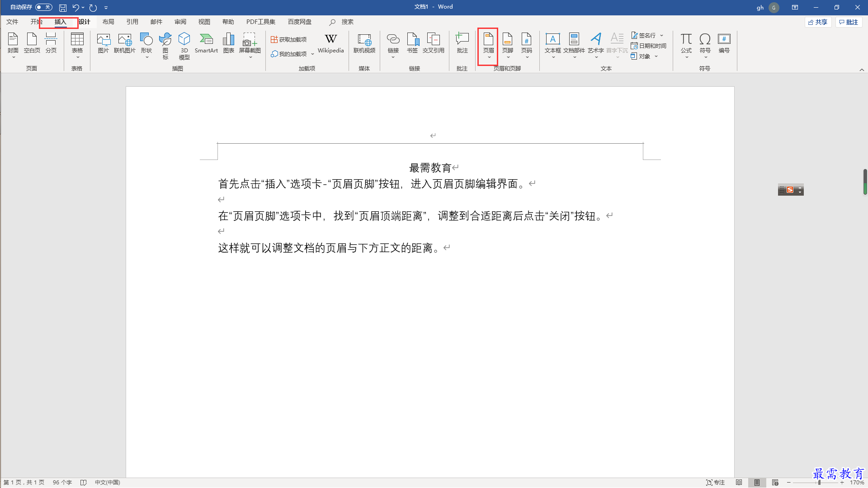The height and width of the screenshot is (488, 868).
Task: Open screen clipping (屏幕截图) menu
Action: coord(250,45)
